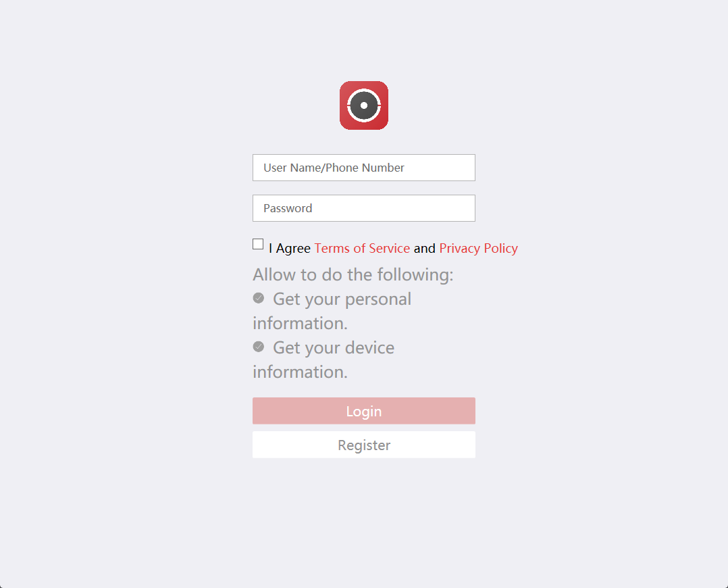This screenshot has height=588, width=728.
Task: Open the Privacy Policy link
Action: 478,248
